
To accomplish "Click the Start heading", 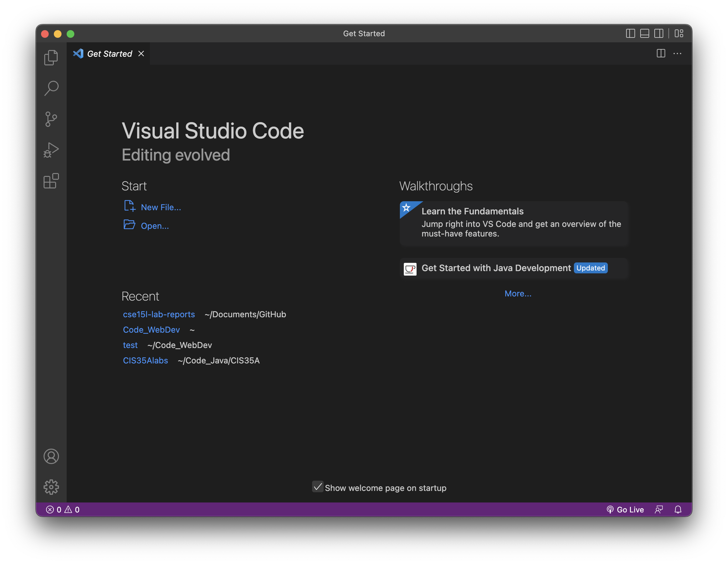I will pyautogui.click(x=134, y=186).
